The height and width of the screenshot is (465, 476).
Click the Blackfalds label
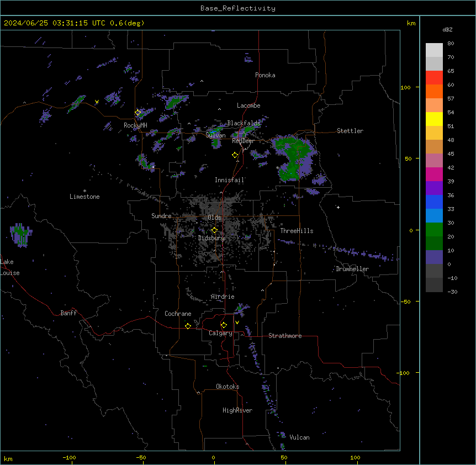(244, 123)
